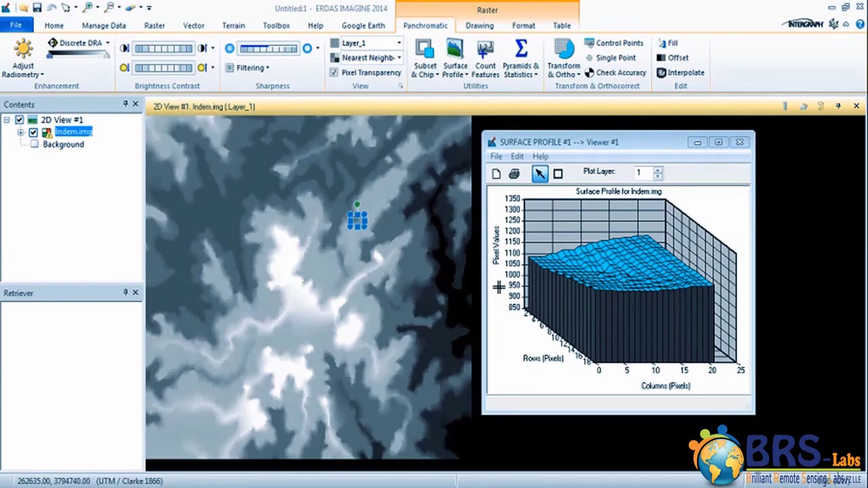
Task: Click the decrease brightness icon
Action: point(124,67)
